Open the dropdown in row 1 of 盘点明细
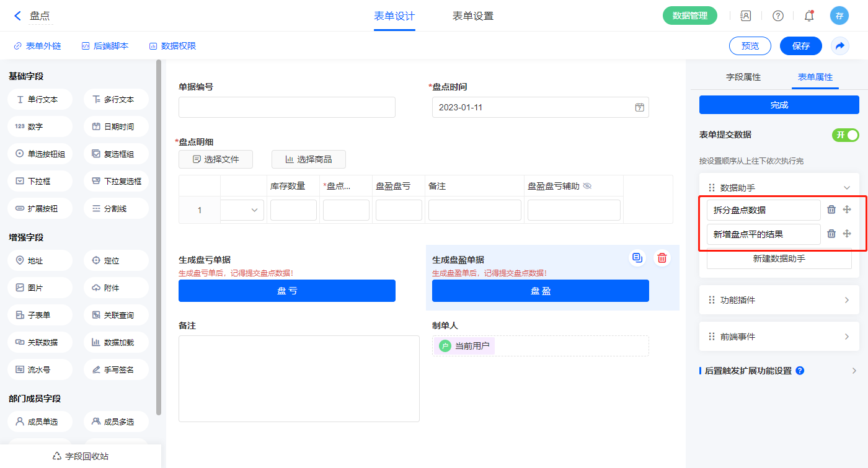The width and height of the screenshot is (868, 468). click(254, 211)
